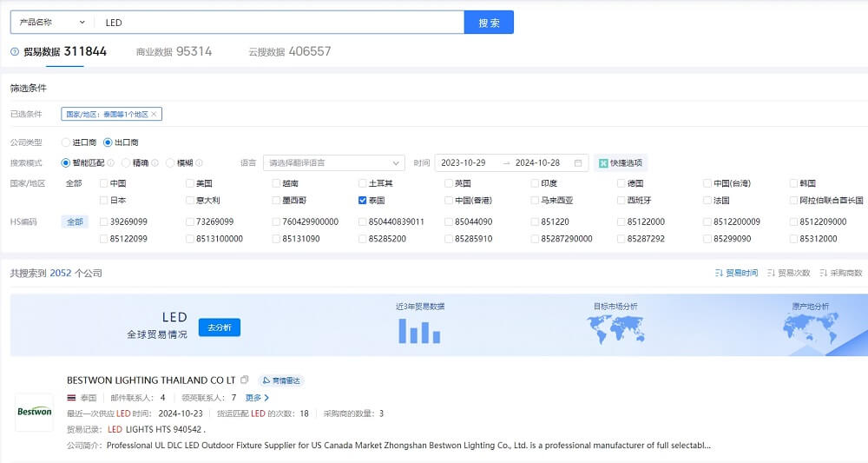This screenshot has height=463, width=868.
Task: Check HS code 39269099
Action: pyautogui.click(x=103, y=222)
